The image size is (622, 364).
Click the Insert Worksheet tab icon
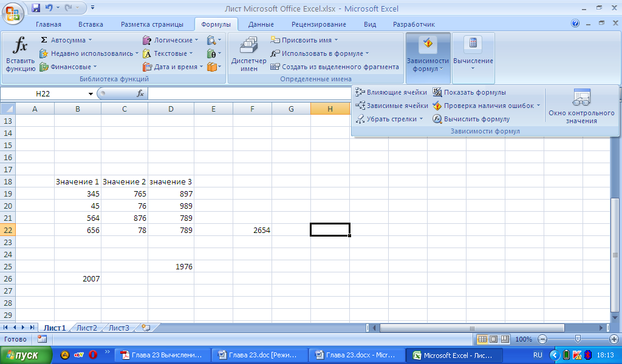[146, 328]
